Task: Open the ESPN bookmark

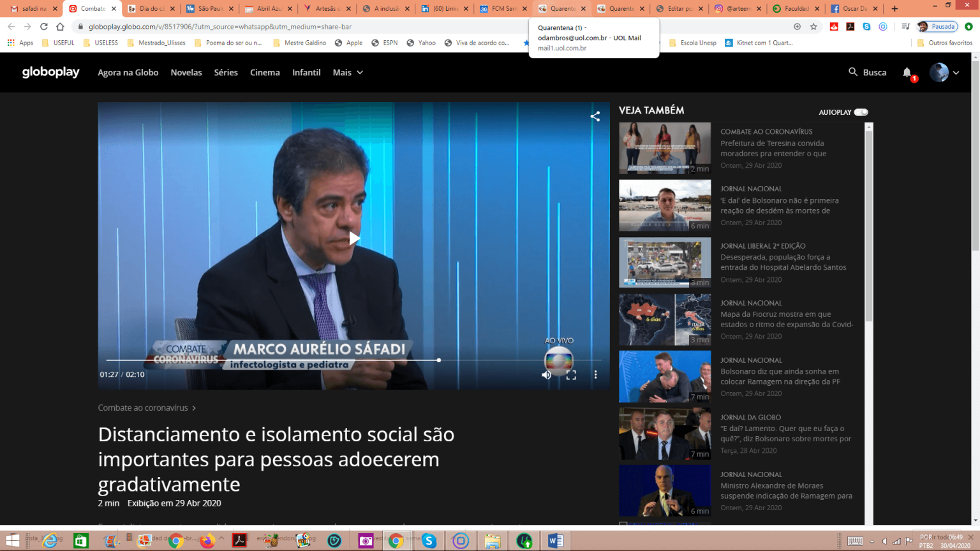Action: (x=385, y=43)
